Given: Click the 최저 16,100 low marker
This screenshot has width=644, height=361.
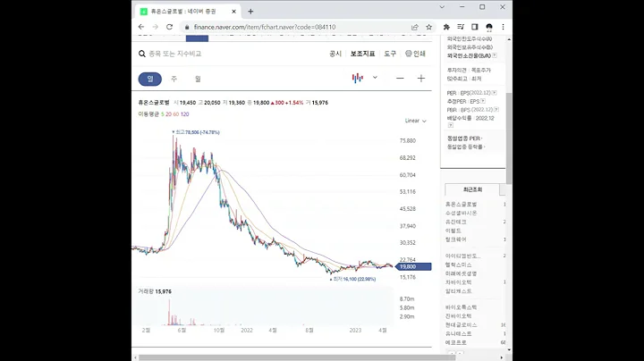Looking at the screenshot, I should point(353,279).
